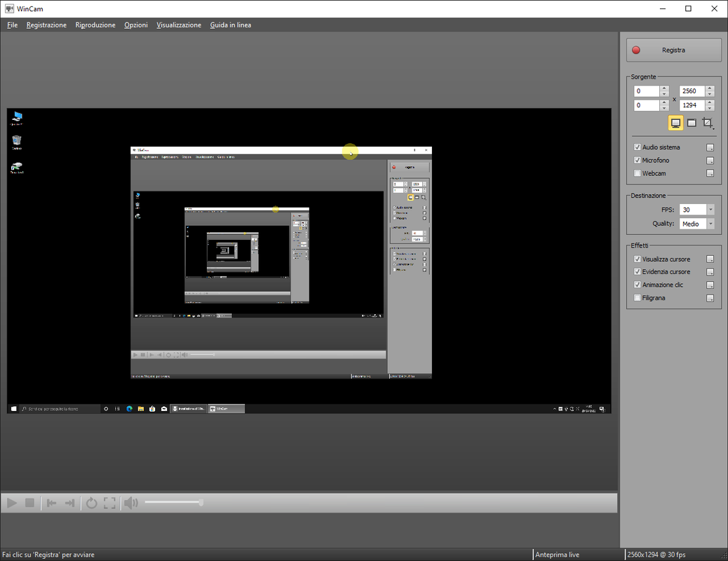Click status text 'Anteprima live'
728x561 pixels.
[557, 555]
